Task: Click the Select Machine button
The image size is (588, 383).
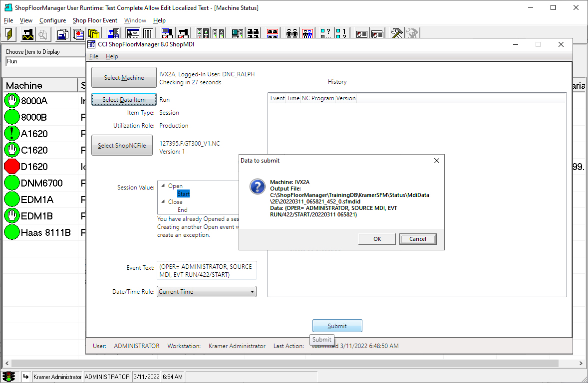Action: [124, 78]
